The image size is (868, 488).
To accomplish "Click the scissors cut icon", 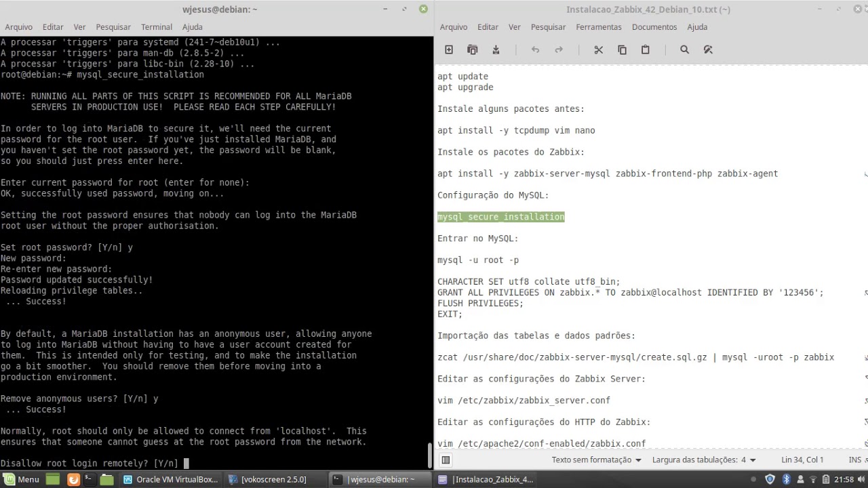I will tap(598, 49).
